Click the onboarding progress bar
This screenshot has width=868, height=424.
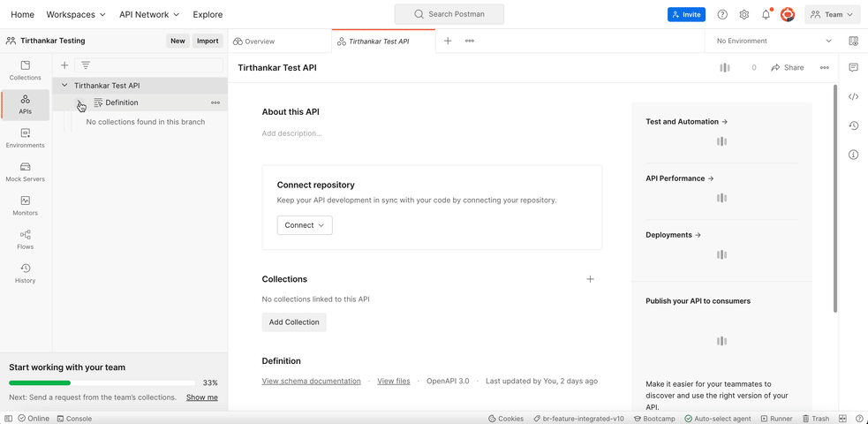(102, 383)
